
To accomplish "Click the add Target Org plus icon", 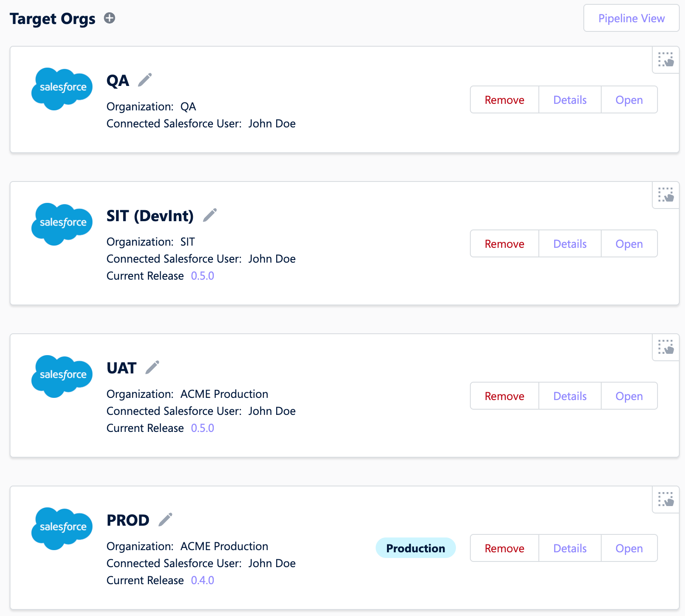I will click(x=110, y=18).
